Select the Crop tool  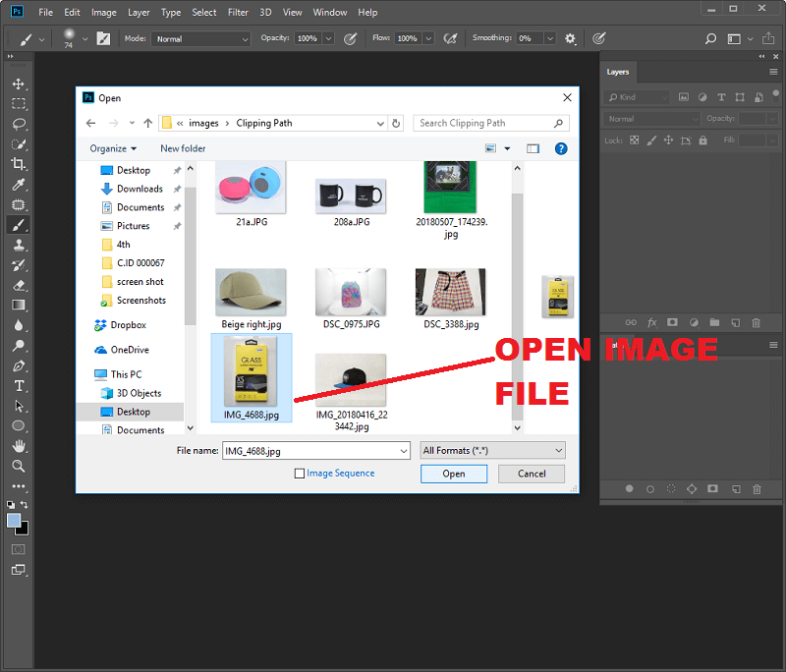18,164
